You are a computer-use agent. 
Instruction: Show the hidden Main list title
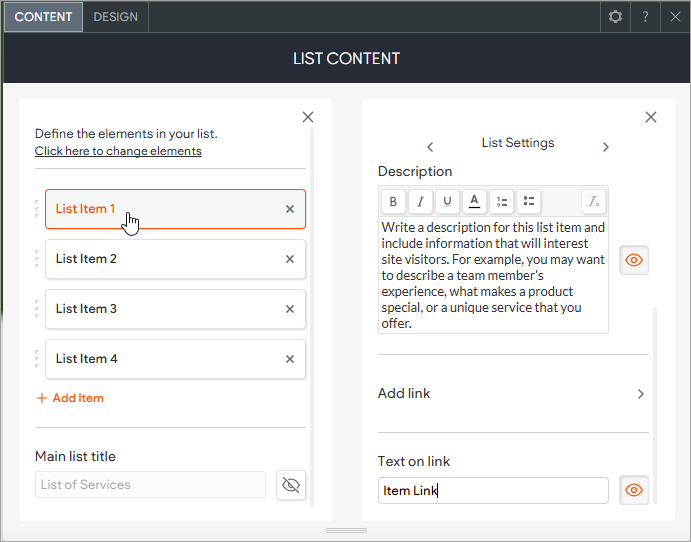coord(291,485)
